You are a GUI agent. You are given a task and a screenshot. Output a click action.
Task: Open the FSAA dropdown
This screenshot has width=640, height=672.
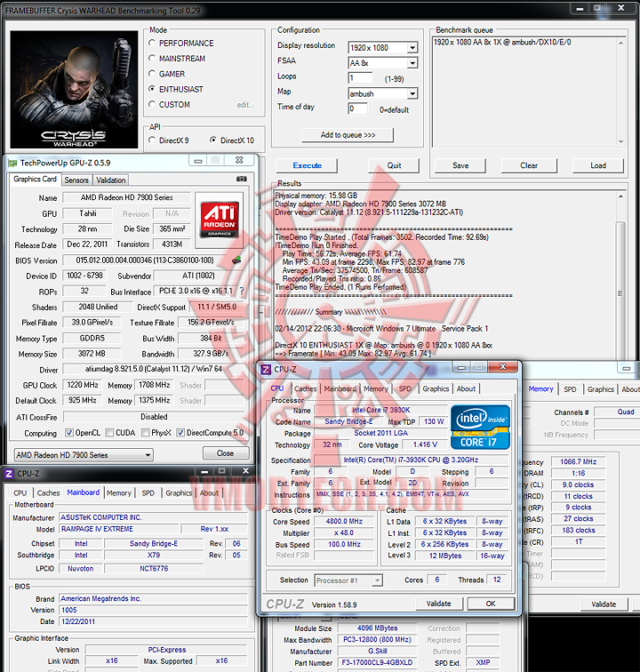(412, 63)
